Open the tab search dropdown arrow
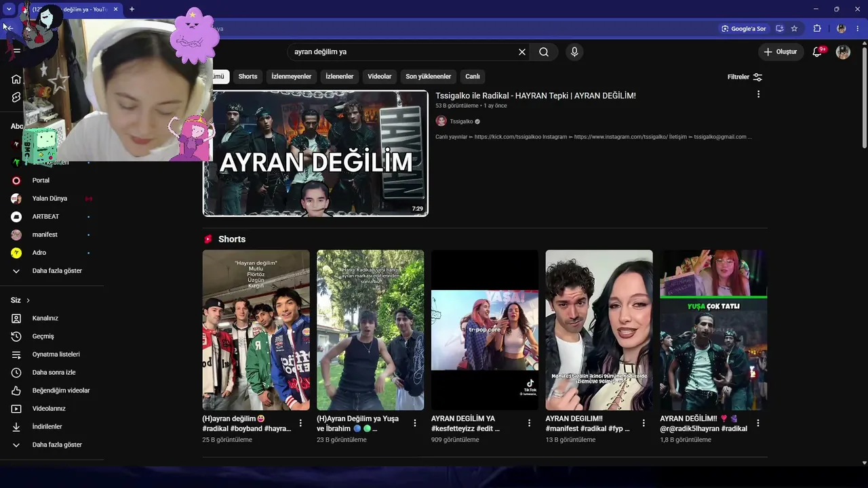This screenshot has height=488, width=868. 9,9
